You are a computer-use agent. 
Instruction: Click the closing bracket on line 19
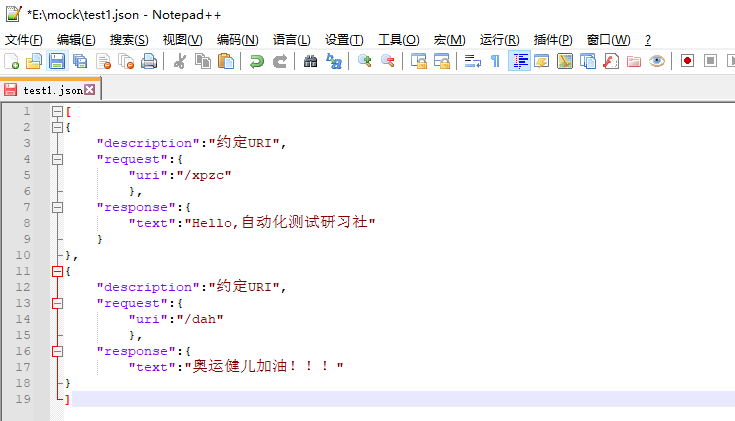pyautogui.click(x=68, y=399)
